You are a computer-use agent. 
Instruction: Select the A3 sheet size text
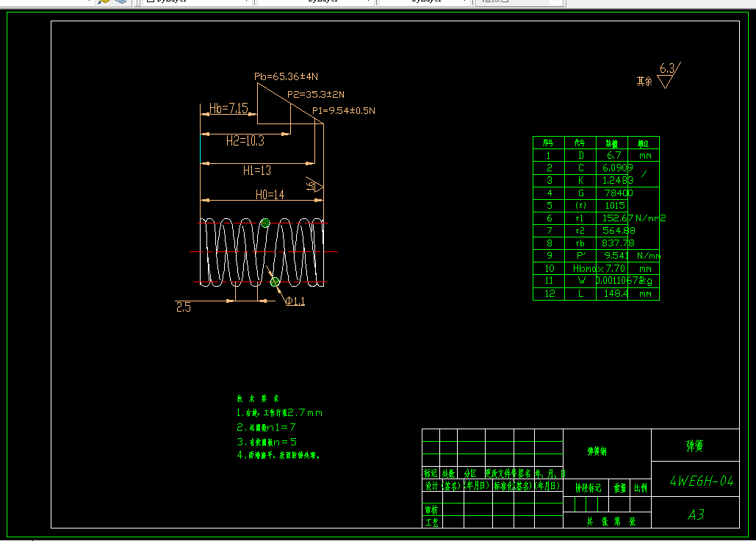(696, 515)
